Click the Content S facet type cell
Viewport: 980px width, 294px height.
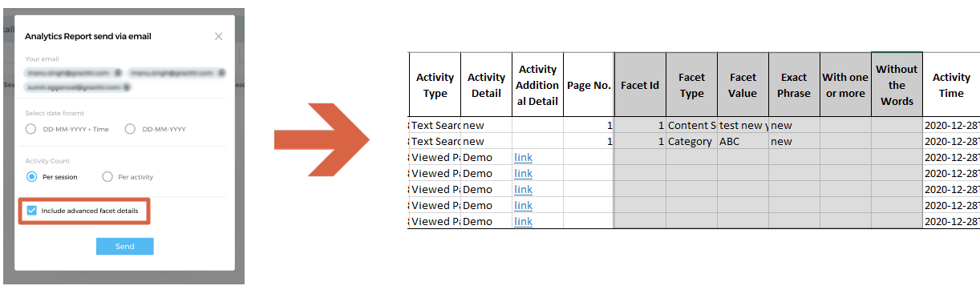click(691, 125)
